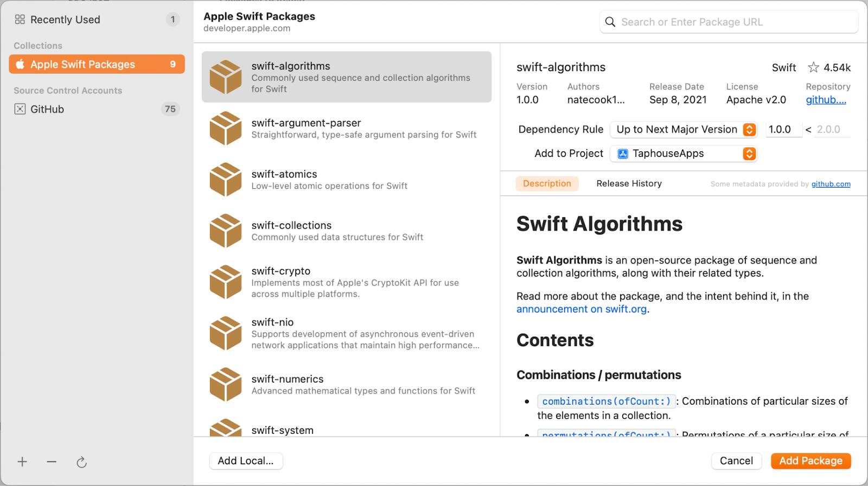The height and width of the screenshot is (486, 868).
Task: Click the swift-nio package box icon
Action: [x=226, y=333]
